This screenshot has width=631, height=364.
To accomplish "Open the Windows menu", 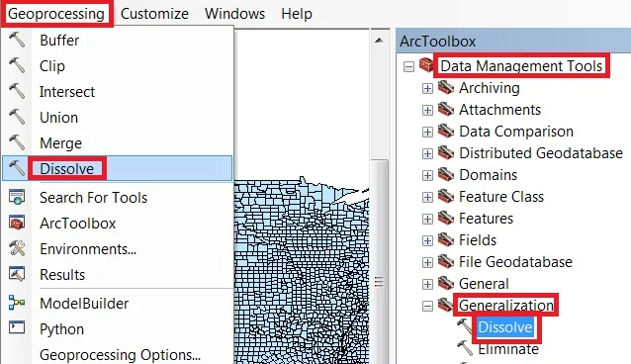I will point(234,14).
